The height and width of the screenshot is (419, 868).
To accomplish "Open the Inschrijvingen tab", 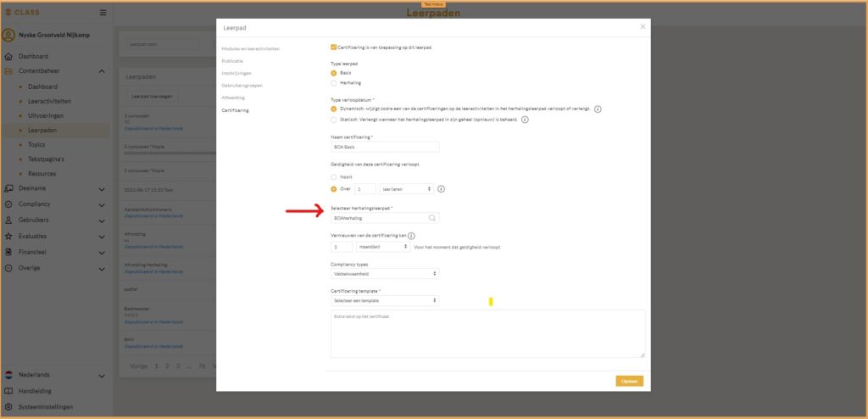I will [x=236, y=74].
